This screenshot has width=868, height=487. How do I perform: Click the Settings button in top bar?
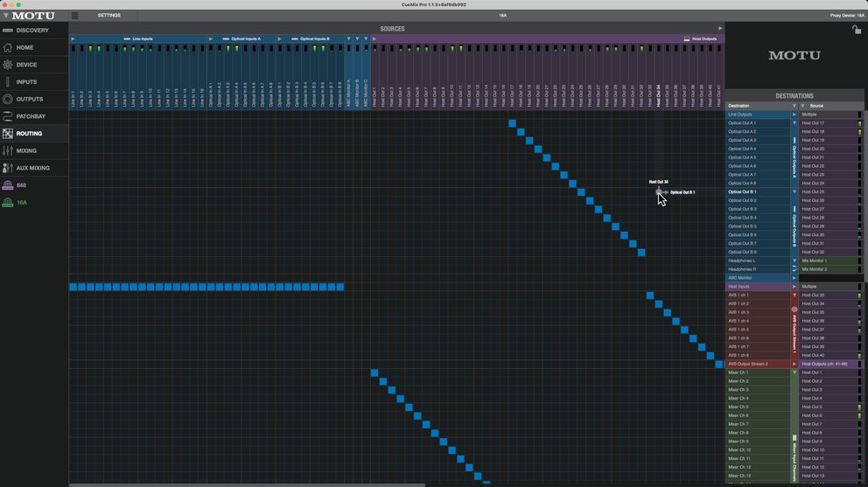pyautogui.click(x=109, y=16)
